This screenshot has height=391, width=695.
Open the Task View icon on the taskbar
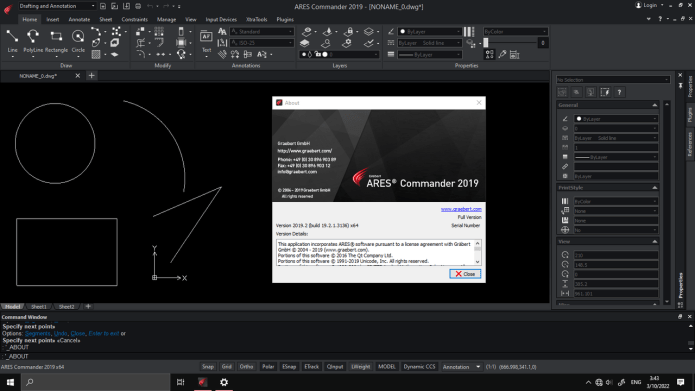180,382
